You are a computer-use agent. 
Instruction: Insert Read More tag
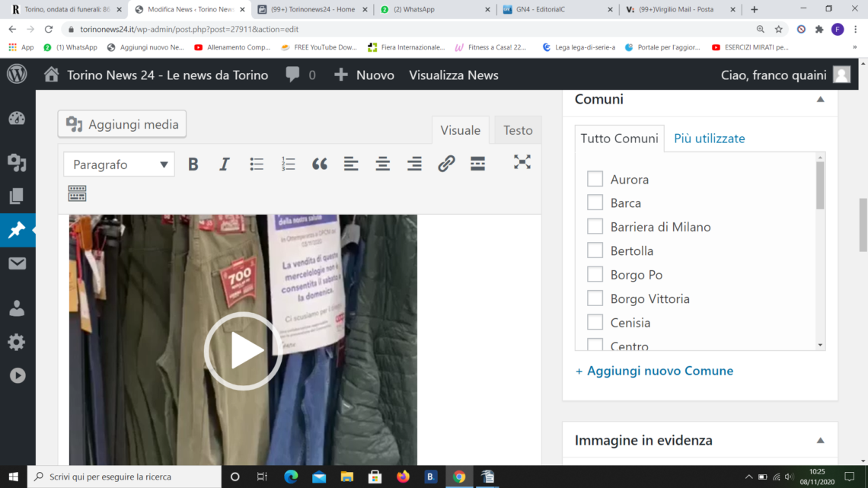[x=477, y=164]
